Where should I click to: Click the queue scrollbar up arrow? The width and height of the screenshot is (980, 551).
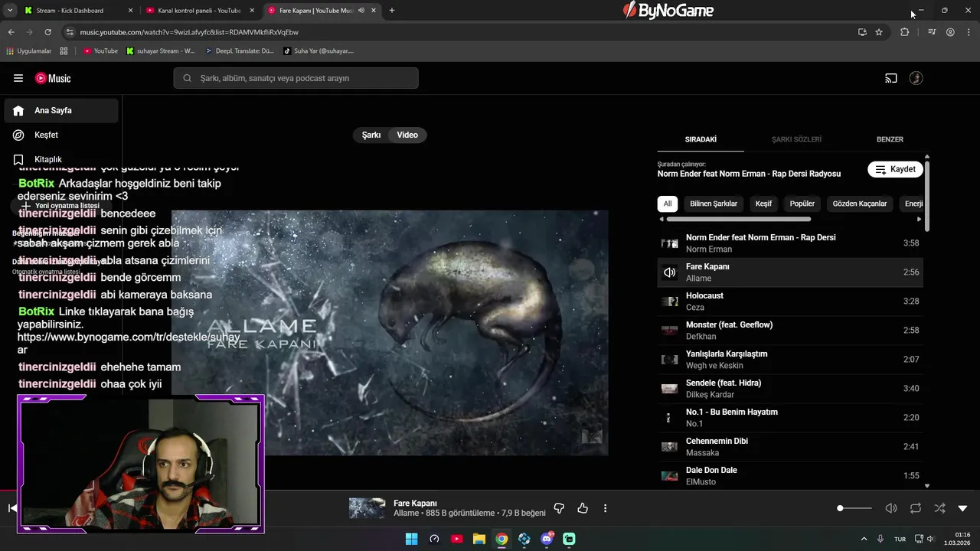pyautogui.click(x=927, y=157)
